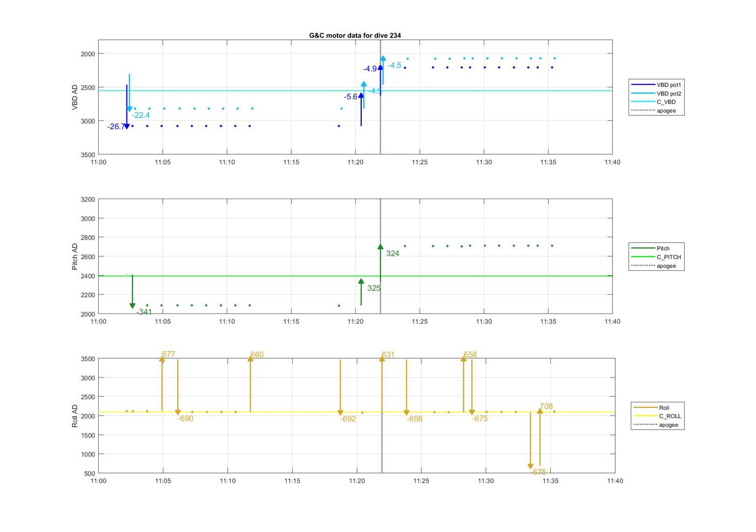The image size is (756, 532).
Task: Click the 3500 tick label on VBD axis
Action: 87,154
